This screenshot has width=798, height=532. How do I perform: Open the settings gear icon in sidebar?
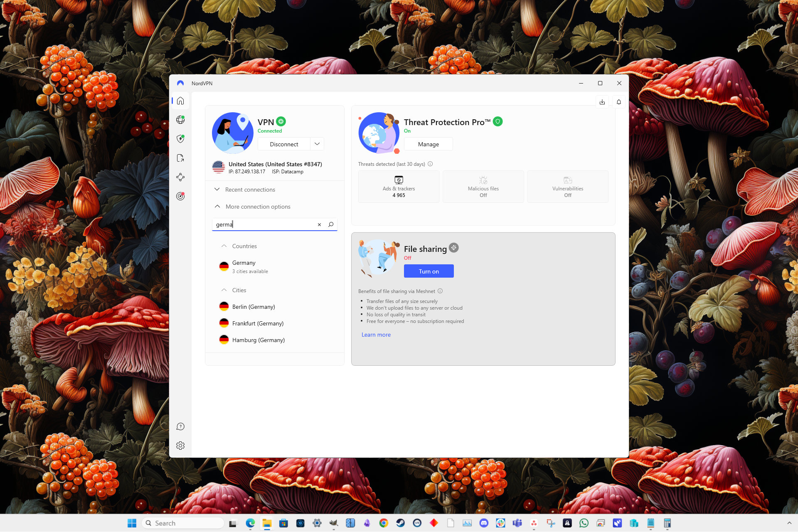click(x=181, y=445)
